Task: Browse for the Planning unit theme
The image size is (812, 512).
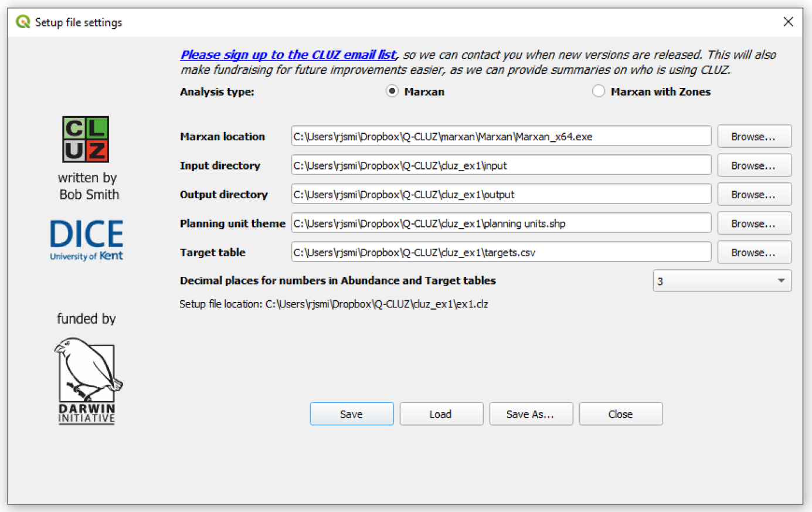Action: 754,223
